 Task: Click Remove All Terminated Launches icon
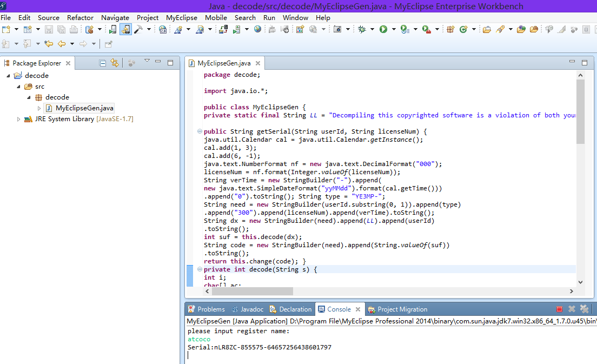[584, 309]
